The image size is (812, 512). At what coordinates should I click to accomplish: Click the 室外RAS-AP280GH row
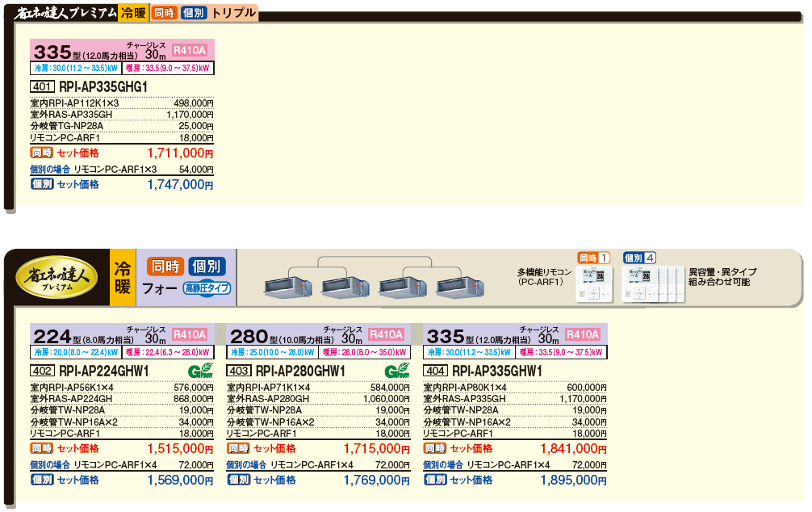click(x=319, y=399)
